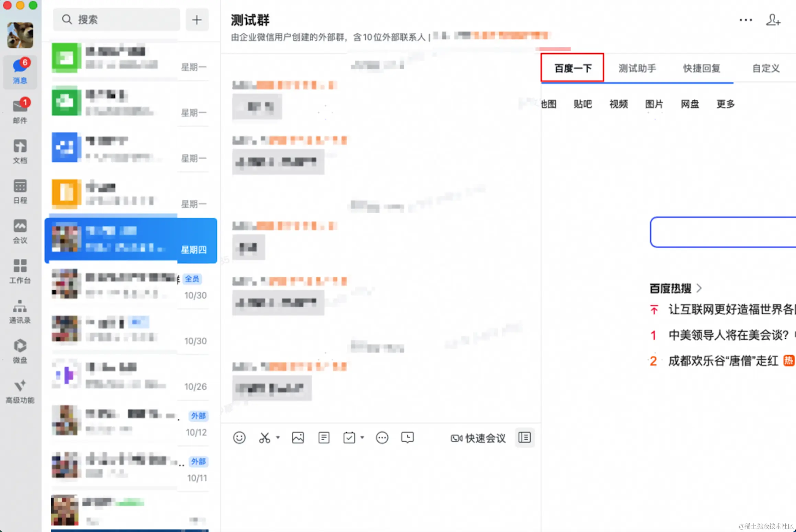This screenshot has width=796, height=532.
Task: Open the 贴吧 link in Baidu nav
Action: (582, 104)
